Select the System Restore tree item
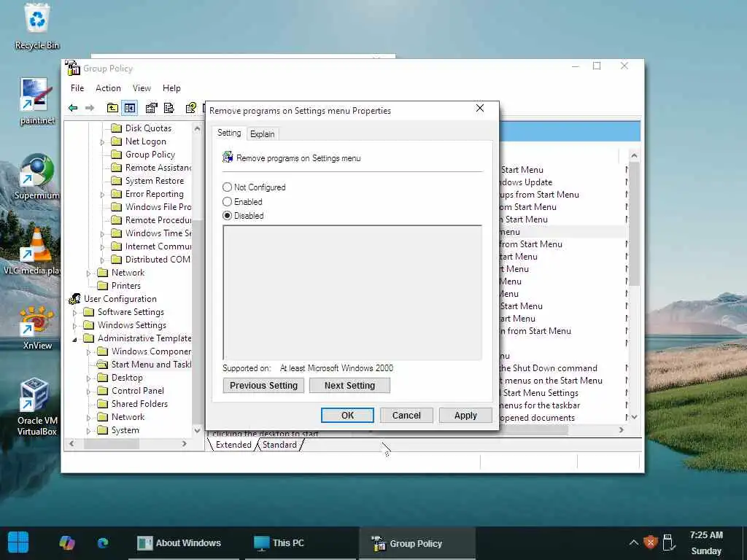 point(155,181)
